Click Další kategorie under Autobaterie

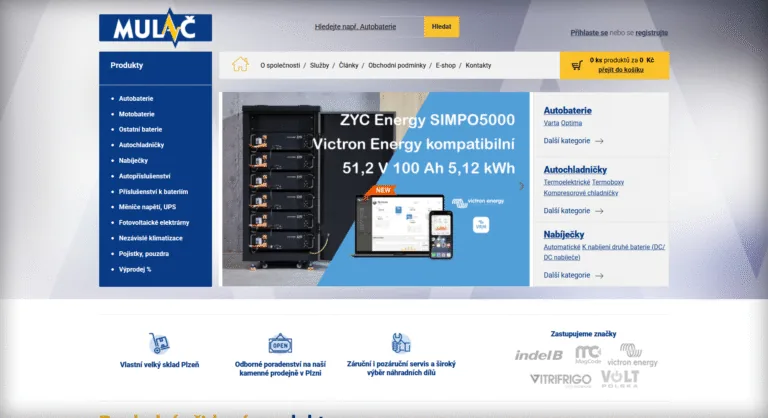point(567,141)
